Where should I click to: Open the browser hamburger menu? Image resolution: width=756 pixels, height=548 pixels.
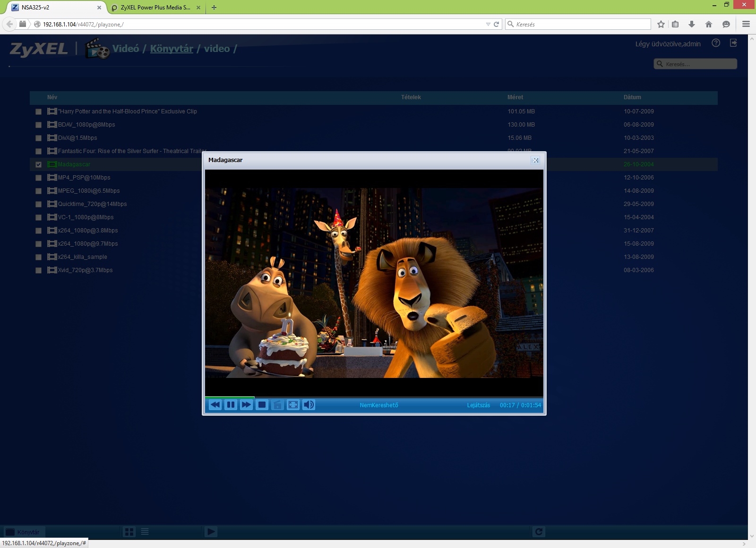(x=746, y=24)
